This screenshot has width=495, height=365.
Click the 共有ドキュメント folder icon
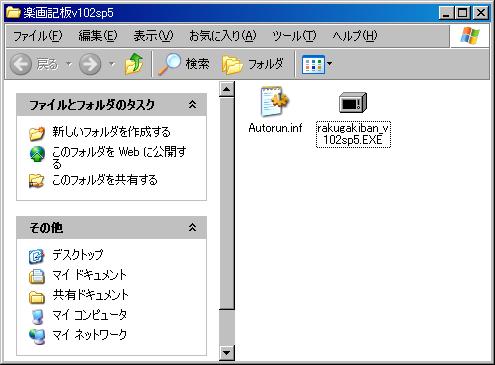[x=36, y=296]
